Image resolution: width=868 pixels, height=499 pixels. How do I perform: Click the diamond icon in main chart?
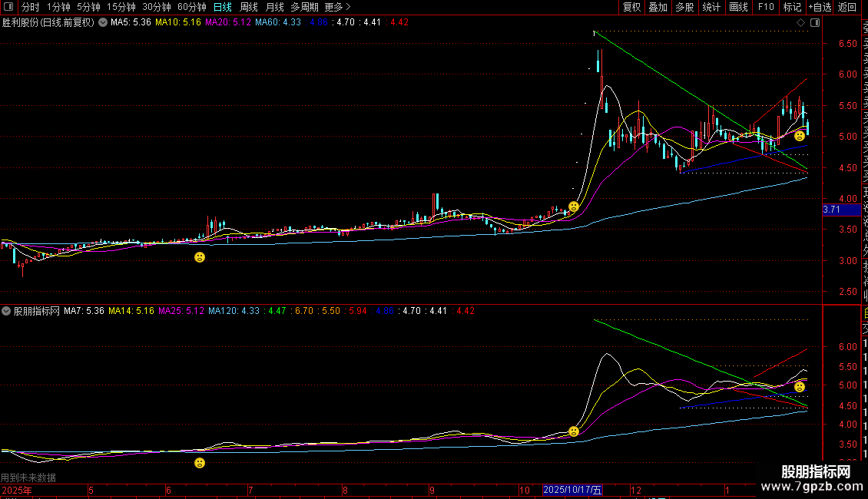coord(800,23)
